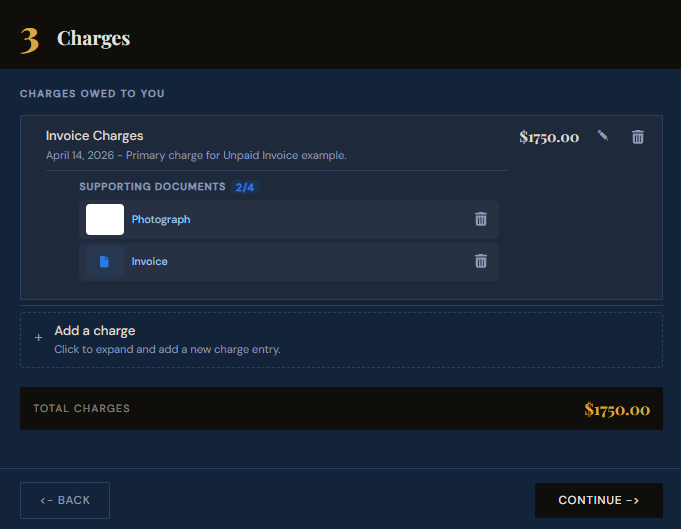Select the Total Charges $1750.00 value
This screenshot has width=681, height=529.
tap(617, 409)
